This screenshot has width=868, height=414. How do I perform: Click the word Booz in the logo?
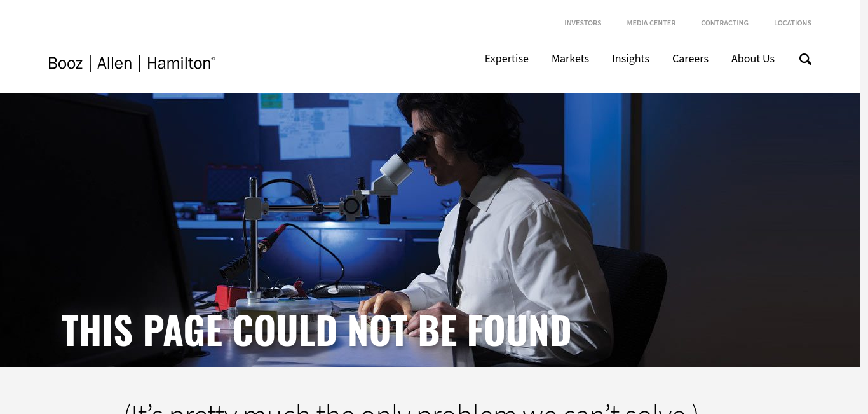[65, 63]
